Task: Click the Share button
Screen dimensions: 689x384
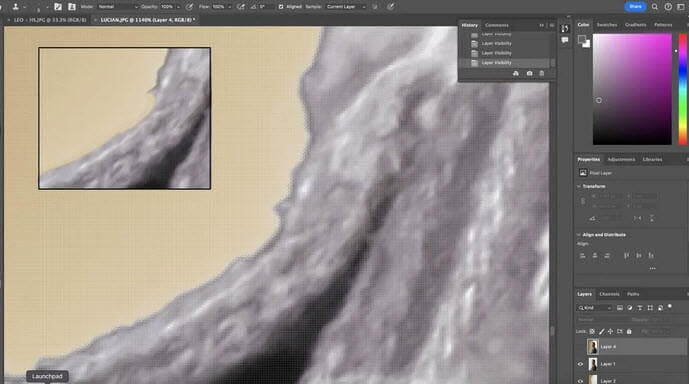Action: [635, 7]
